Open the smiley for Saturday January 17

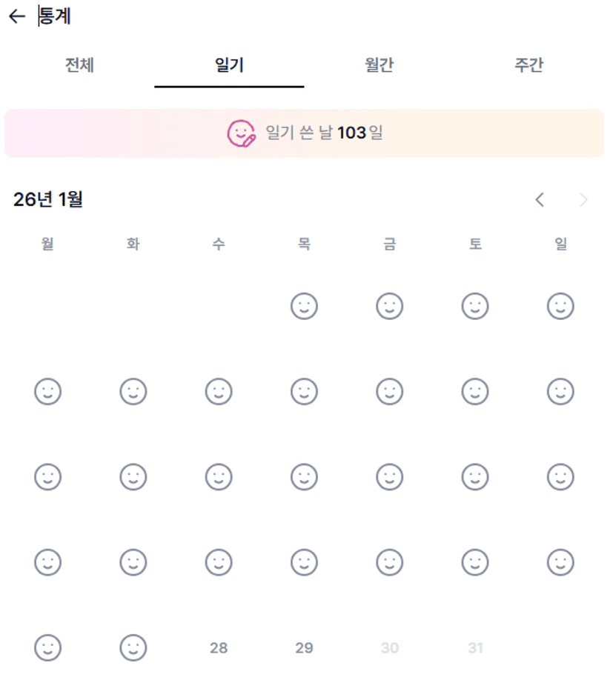pyautogui.click(x=475, y=477)
